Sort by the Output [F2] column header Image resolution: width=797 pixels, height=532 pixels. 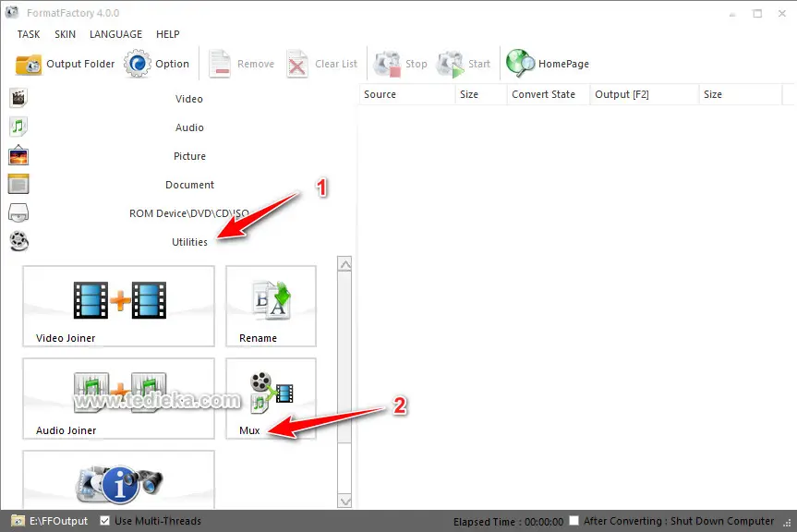point(644,94)
